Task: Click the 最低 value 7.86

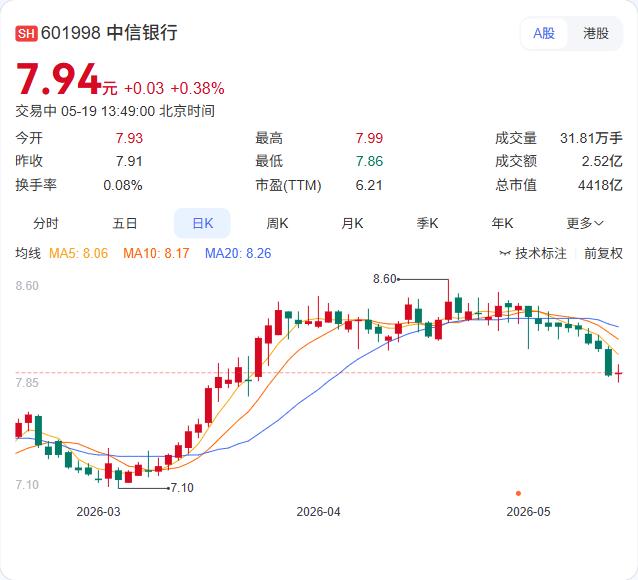Action: [369, 161]
